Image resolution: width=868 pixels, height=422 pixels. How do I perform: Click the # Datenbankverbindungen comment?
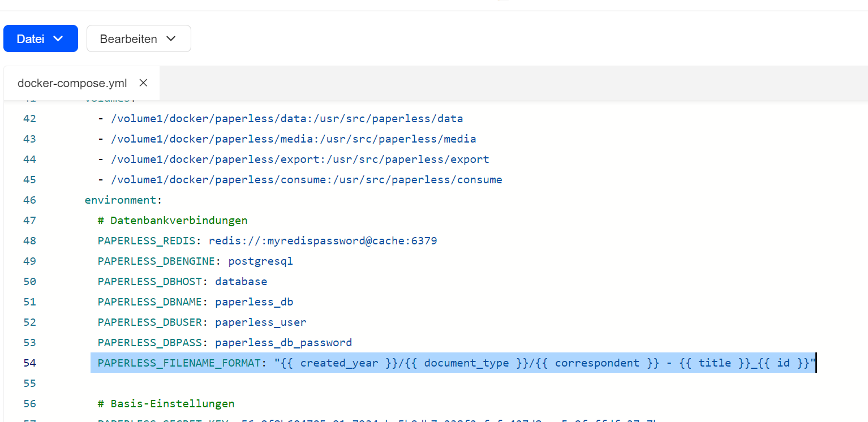(x=173, y=221)
